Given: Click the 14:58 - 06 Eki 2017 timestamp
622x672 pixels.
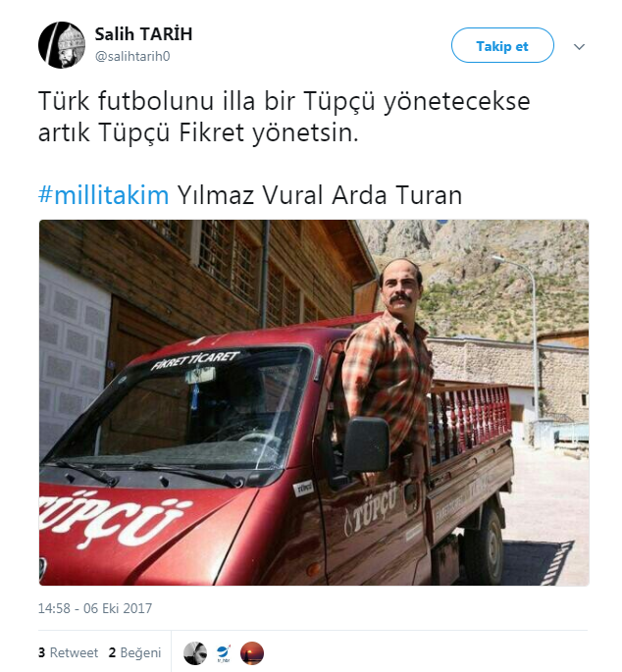Looking at the screenshot, I should [95, 608].
